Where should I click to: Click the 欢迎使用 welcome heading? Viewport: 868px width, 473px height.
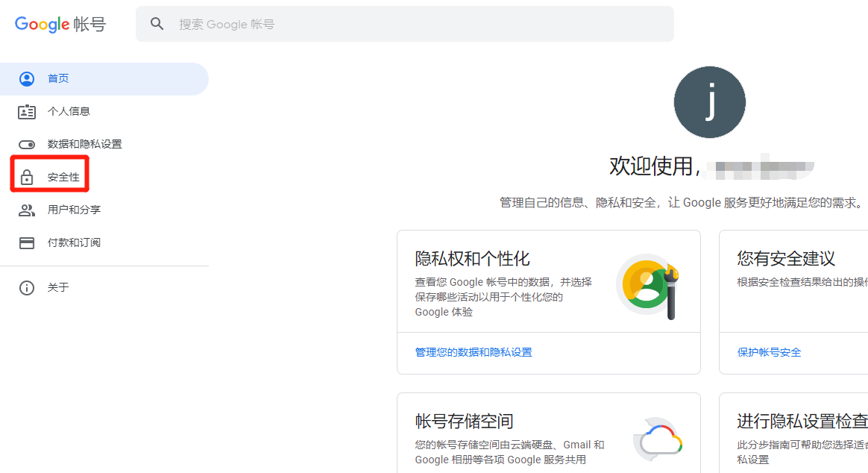(x=655, y=166)
